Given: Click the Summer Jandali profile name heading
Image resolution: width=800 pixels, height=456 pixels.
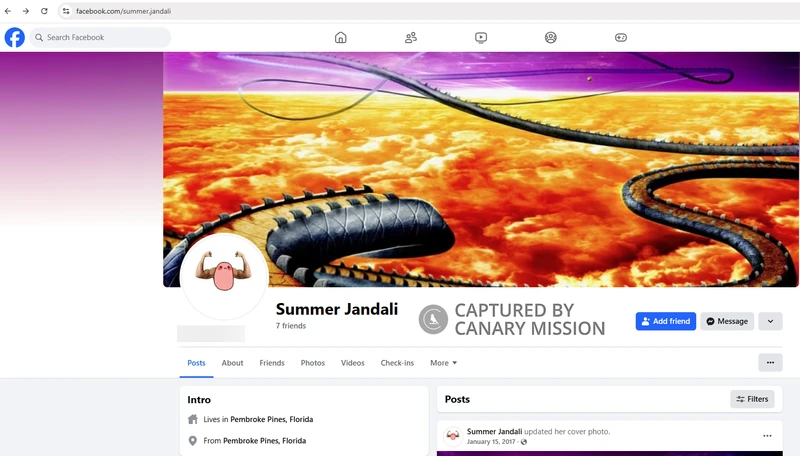Looking at the screenshot, I should pyautogui.click(x=337, y=309).
